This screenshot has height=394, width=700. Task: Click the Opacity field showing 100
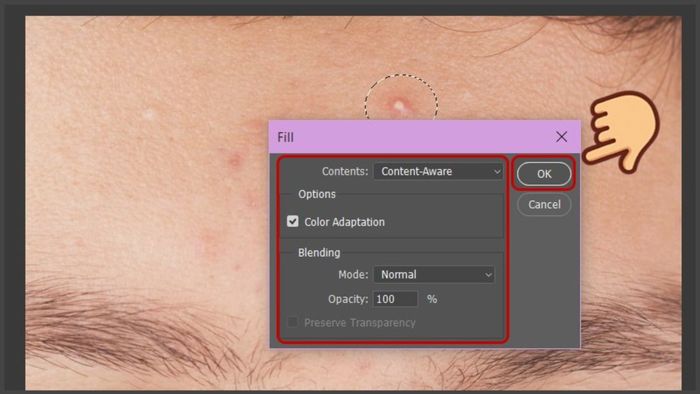[395, 299]
